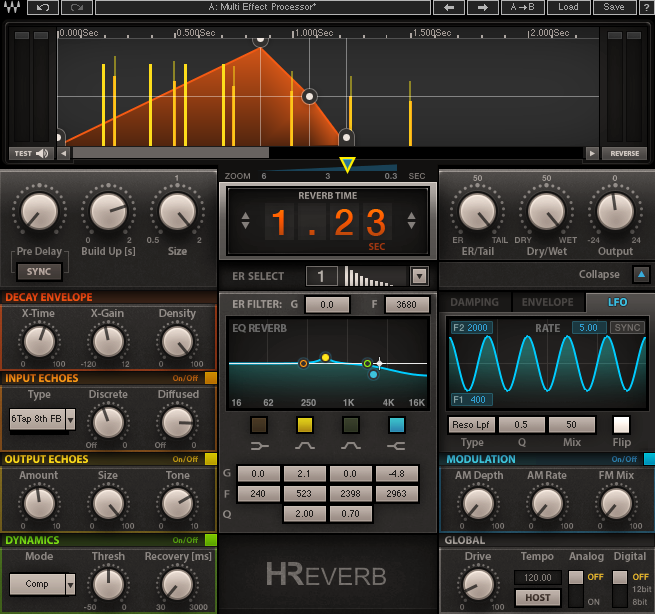Click the Pre Delay SYNC button
This screenshot has width=655, height=614.
[x=39, y=271]
